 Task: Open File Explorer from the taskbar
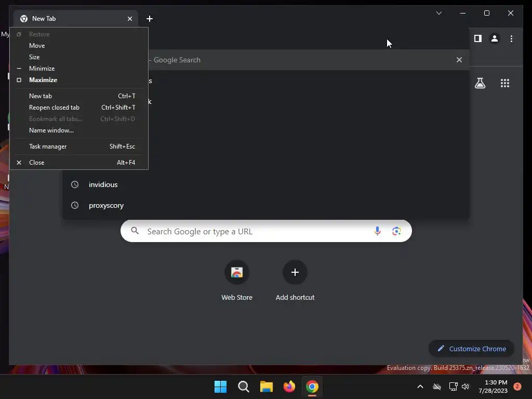click(x=267, y=387)
